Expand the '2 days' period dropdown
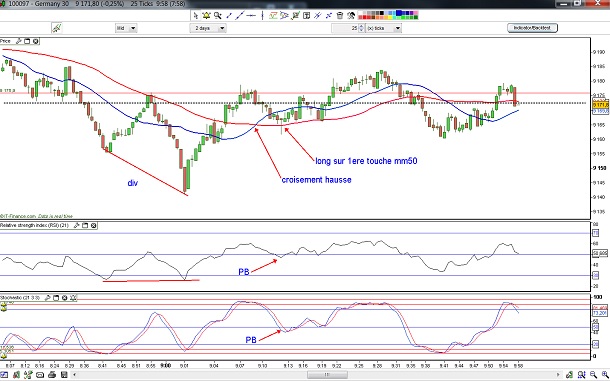The height and width of the screenshot is (381, 610). 222,28
